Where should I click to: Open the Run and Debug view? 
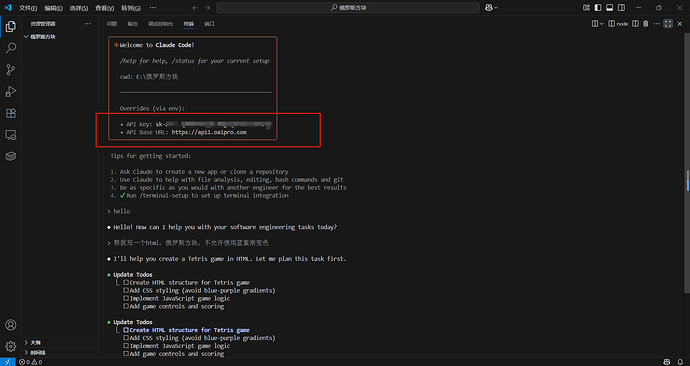(x=11, y=91)
